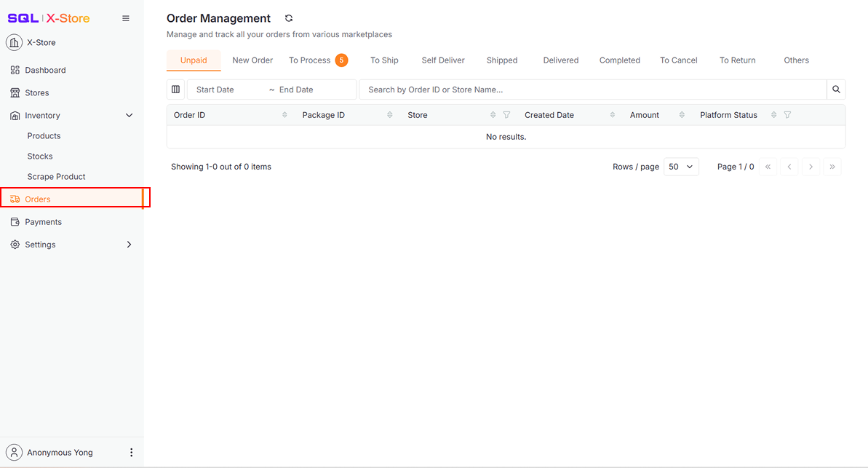Open the column settings icon
The height and width of the screenshot is (468, 868).
175,90
